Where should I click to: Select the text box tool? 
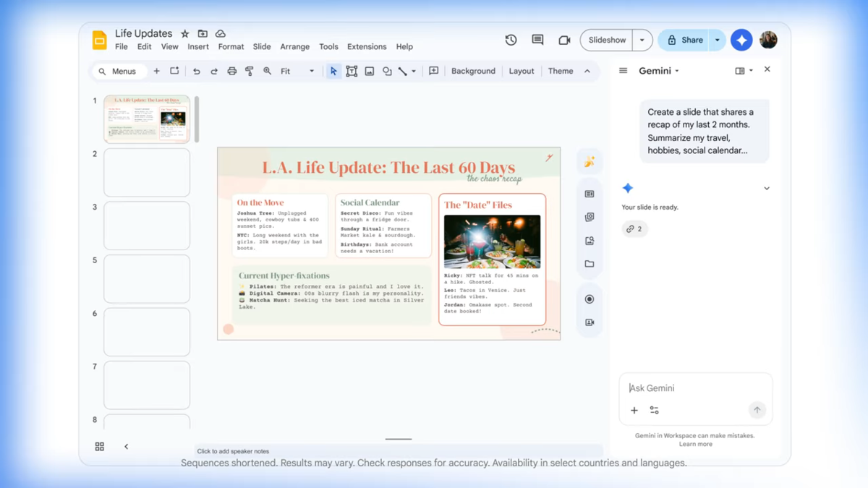coord(352,72)
